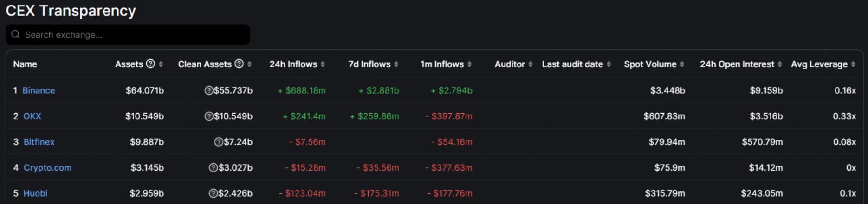868x204 pixels.
Task: Click the info icon beside Bitfinex clean assets
Action: tap(219, 142)
